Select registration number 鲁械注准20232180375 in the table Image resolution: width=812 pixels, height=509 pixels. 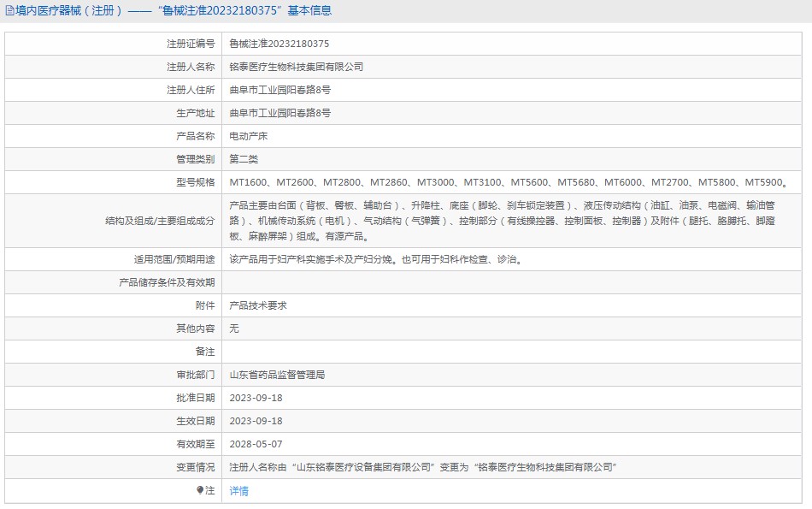pyautogui.click(x=279, y=44)
